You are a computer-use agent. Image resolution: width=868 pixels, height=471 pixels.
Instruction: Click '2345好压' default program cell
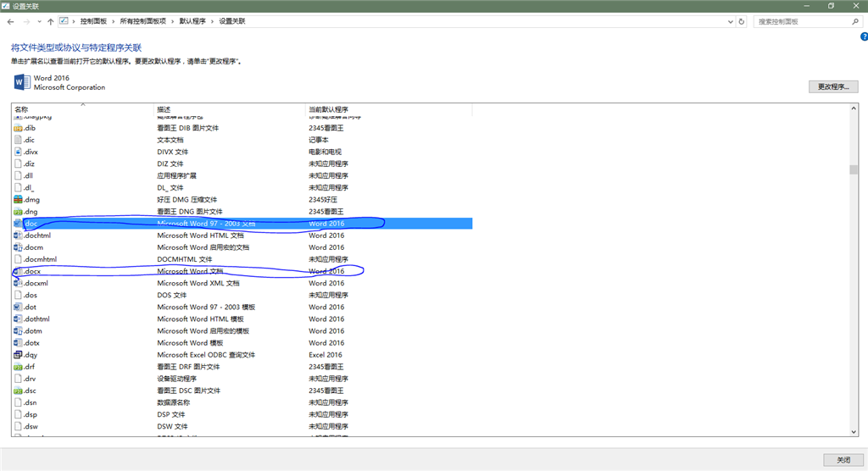click(x=323, y=199)
